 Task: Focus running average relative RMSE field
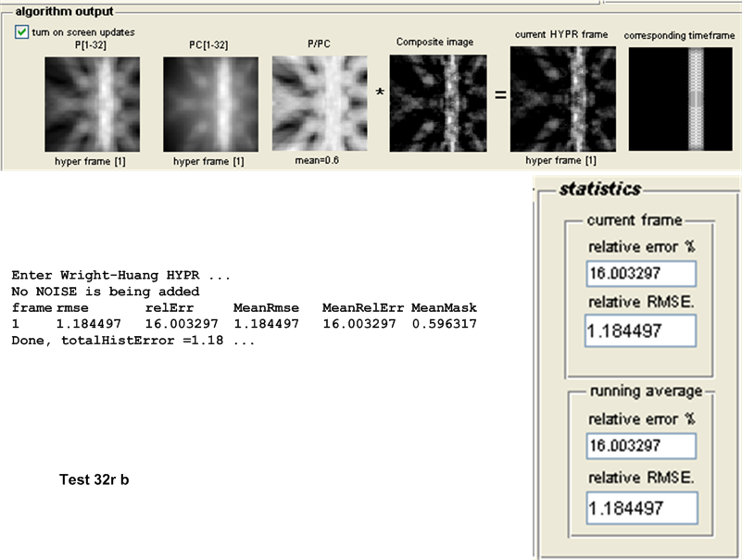pos(641,506)
